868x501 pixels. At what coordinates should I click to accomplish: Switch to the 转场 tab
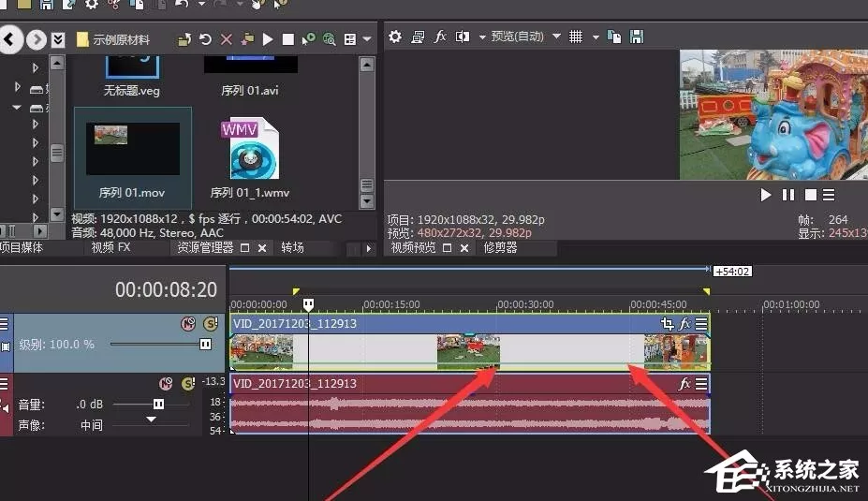[x=292, y=247]
